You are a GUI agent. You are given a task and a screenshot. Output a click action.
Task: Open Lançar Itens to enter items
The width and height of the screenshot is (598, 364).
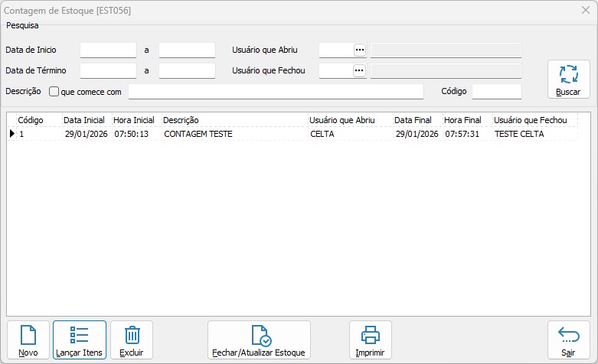79,341
